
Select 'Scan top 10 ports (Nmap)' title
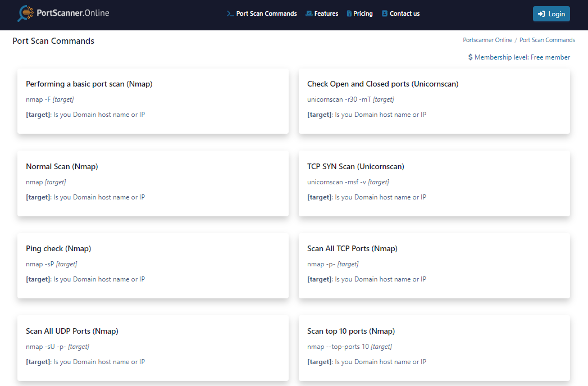[x=351, y=331]
